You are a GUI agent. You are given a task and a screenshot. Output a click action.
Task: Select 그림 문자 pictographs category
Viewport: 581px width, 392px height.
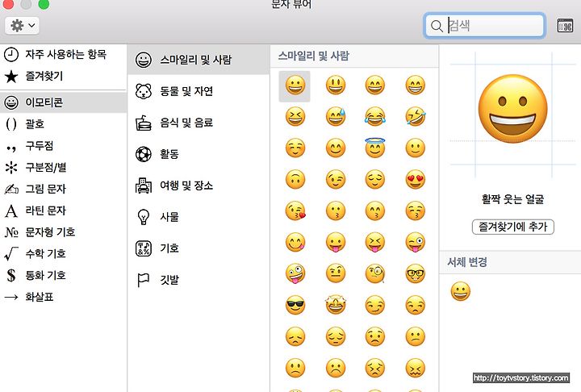point(64,189)
